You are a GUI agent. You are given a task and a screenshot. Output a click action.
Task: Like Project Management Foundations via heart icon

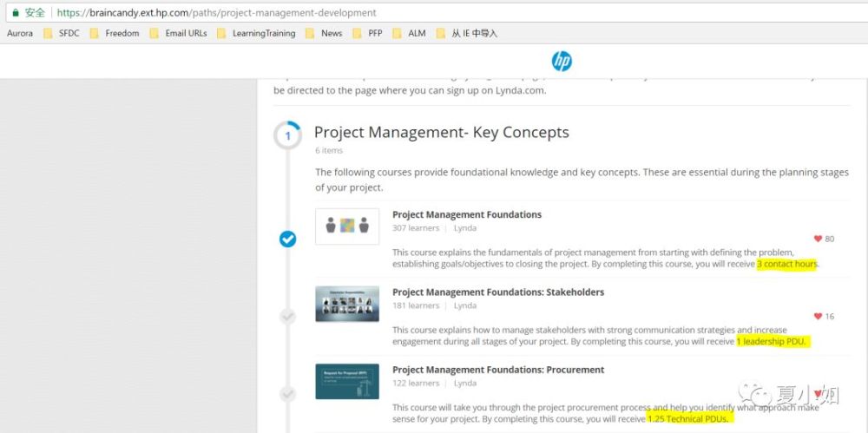818,239
